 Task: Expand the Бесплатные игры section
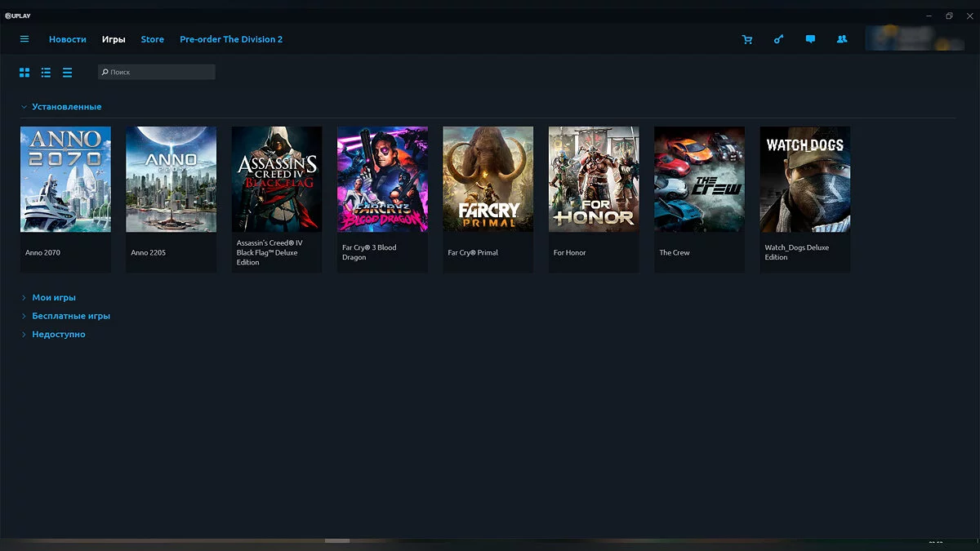66,316
